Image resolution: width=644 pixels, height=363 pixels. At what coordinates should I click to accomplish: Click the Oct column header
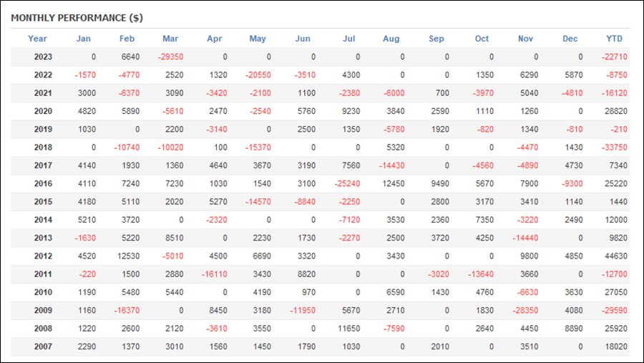point(482,39)
